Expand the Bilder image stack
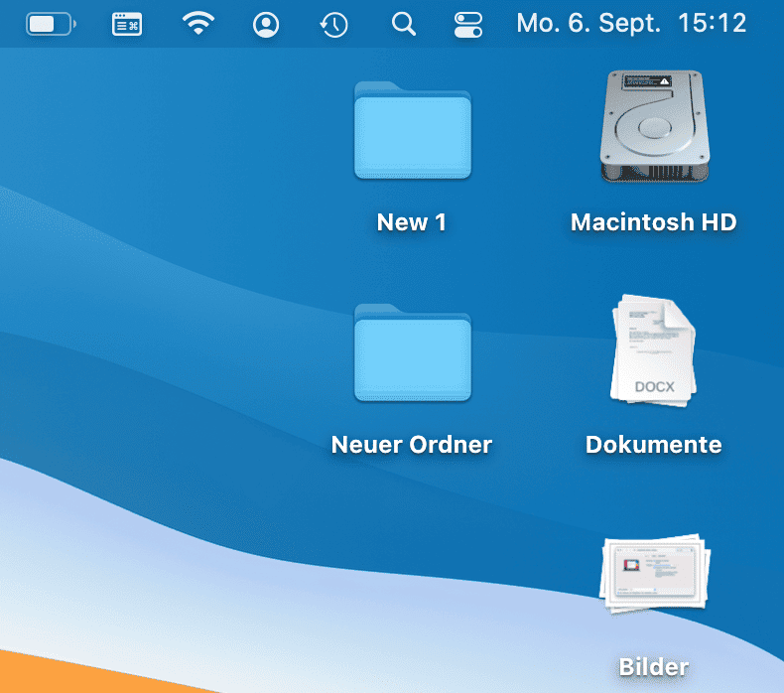This screenshot has width=784, height=693. [x=653, y=576]
